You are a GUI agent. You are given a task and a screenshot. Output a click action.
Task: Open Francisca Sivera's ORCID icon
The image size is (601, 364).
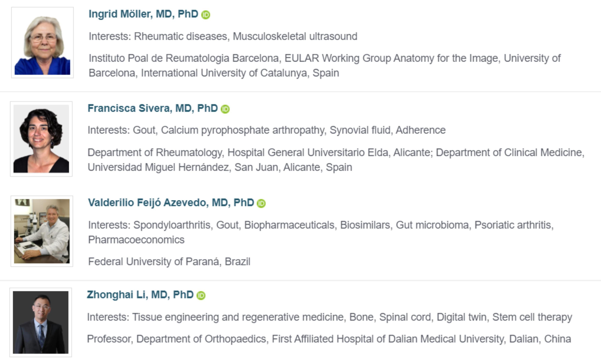point(225,109)
